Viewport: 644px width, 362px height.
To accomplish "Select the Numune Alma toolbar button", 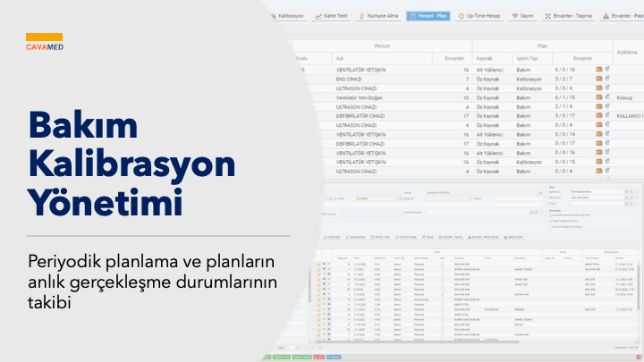I will tap(379, 16).
